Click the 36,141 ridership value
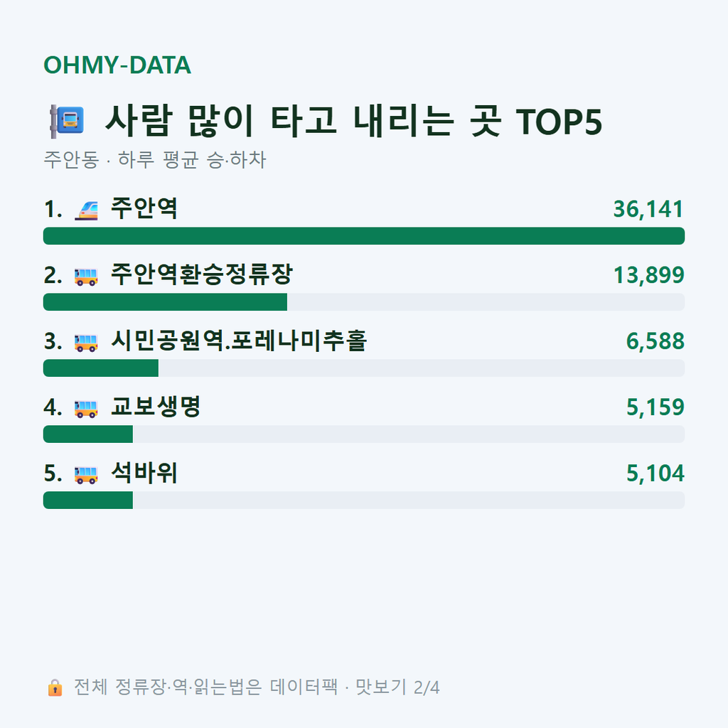The height and width of the screenshot is (728, 728). click(648, 210)
